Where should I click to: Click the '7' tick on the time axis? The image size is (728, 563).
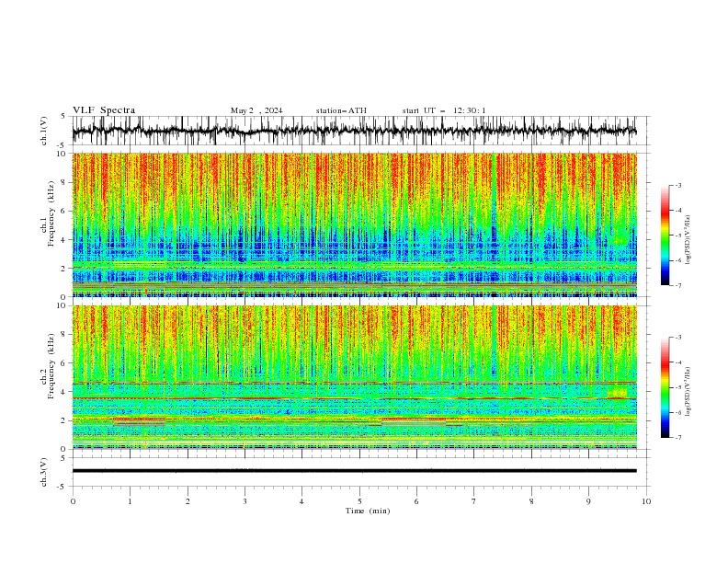coord(474,501)
